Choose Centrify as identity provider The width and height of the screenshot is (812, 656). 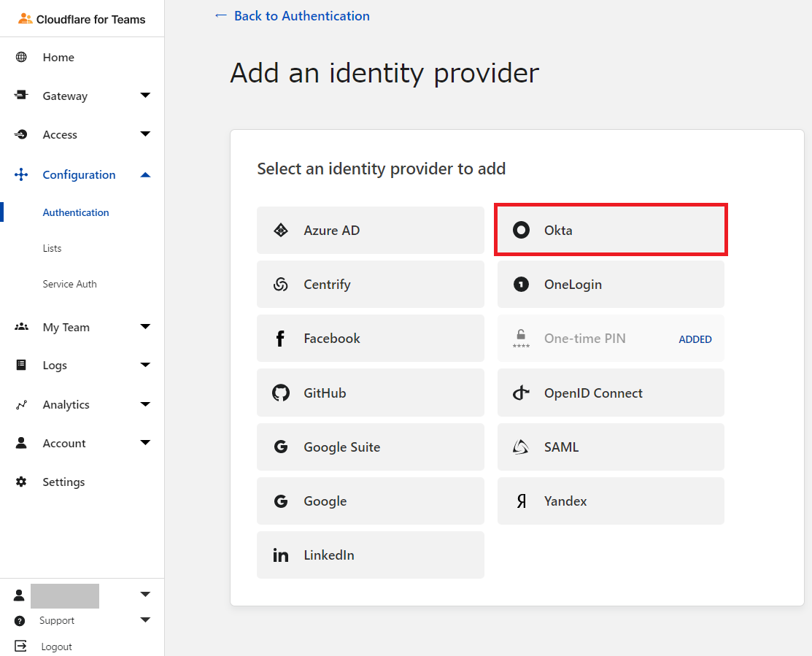(x=371, y=285)
